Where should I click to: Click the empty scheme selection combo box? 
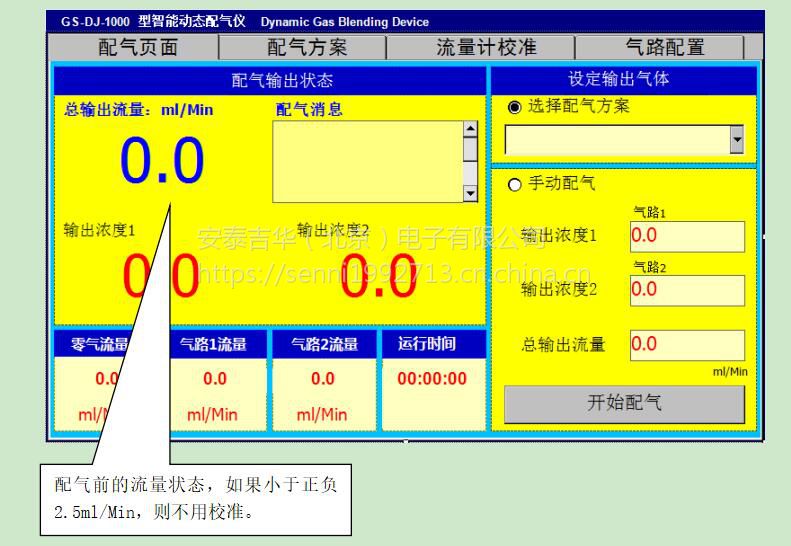pyautogui.click(x=617, y=141)
